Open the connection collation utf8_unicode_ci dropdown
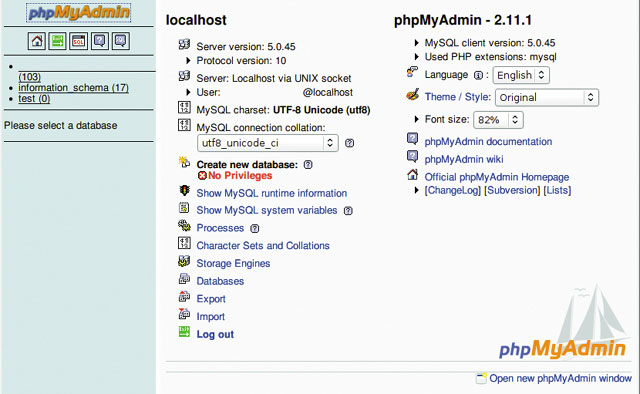The width and height of the screenshot is (640, 394). (x=268, y=143)
